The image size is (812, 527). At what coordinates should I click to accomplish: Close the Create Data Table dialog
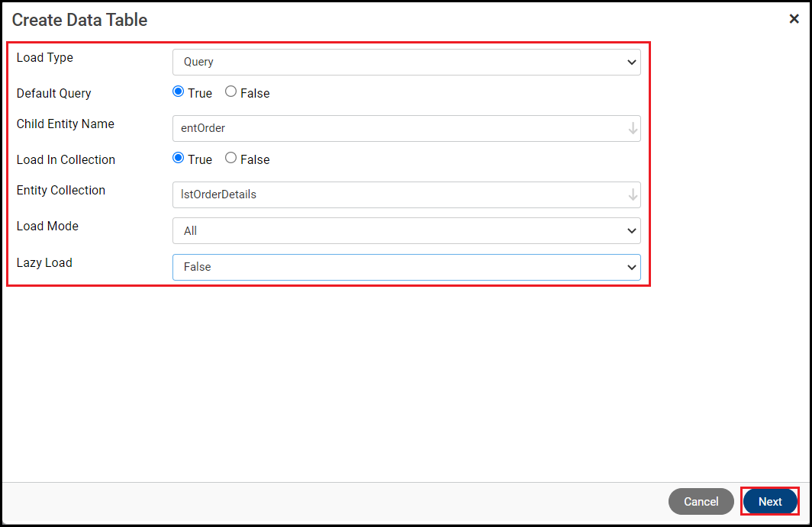coord(794,19)
